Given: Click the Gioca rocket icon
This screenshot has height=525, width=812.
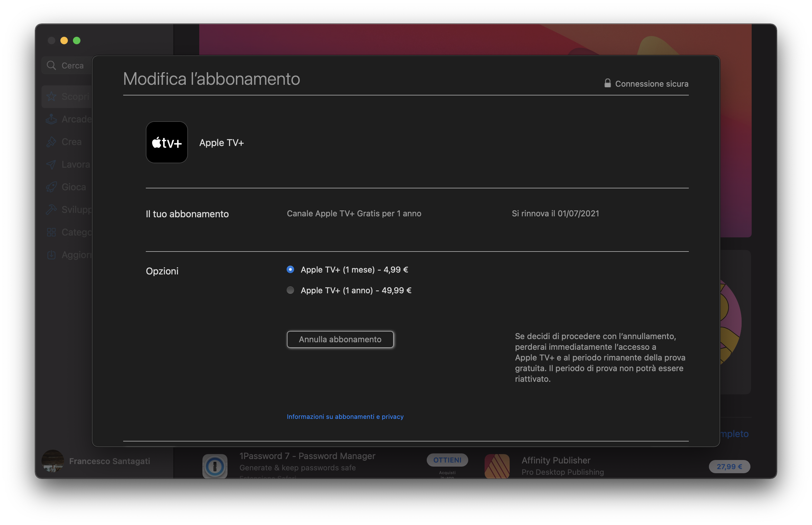Looking at the screenshot, I should pos(51,187).
